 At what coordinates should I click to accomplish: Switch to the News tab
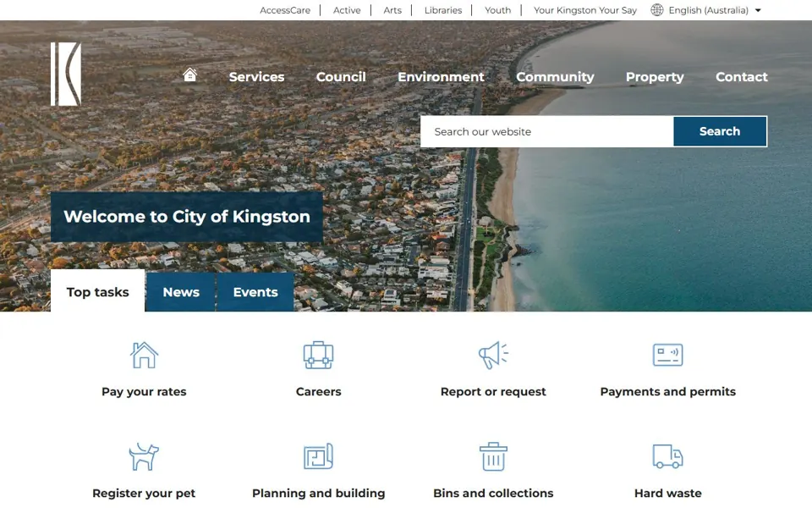pyautogui.click(x=181, y=292)
